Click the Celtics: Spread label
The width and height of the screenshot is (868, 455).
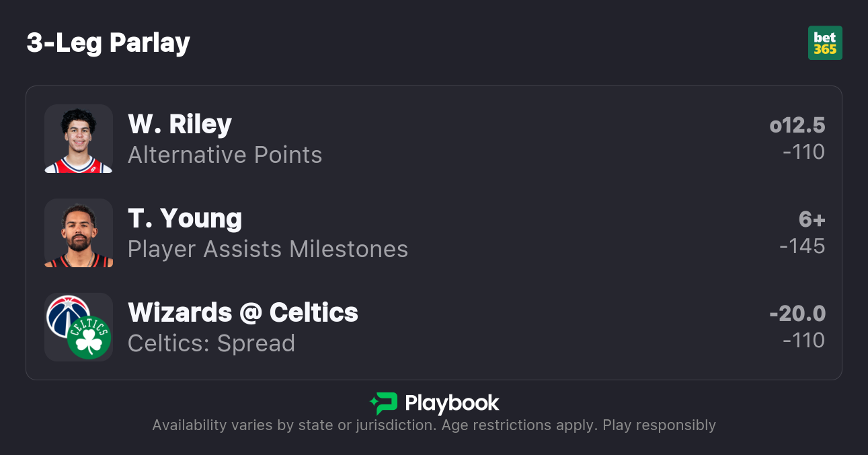click(211, 343)
